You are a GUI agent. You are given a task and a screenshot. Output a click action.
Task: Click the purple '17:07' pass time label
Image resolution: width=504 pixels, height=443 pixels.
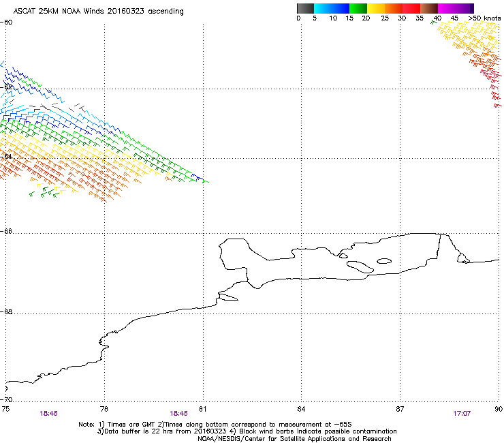[462, 414]
